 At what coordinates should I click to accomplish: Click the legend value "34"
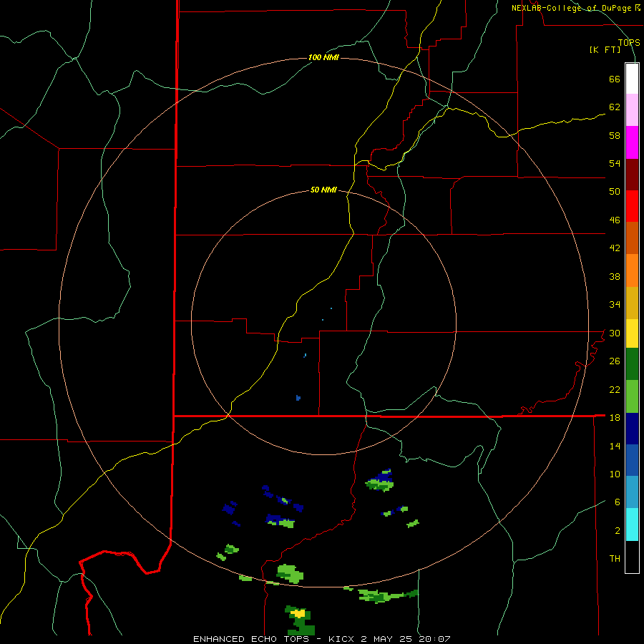pos(615,304)
